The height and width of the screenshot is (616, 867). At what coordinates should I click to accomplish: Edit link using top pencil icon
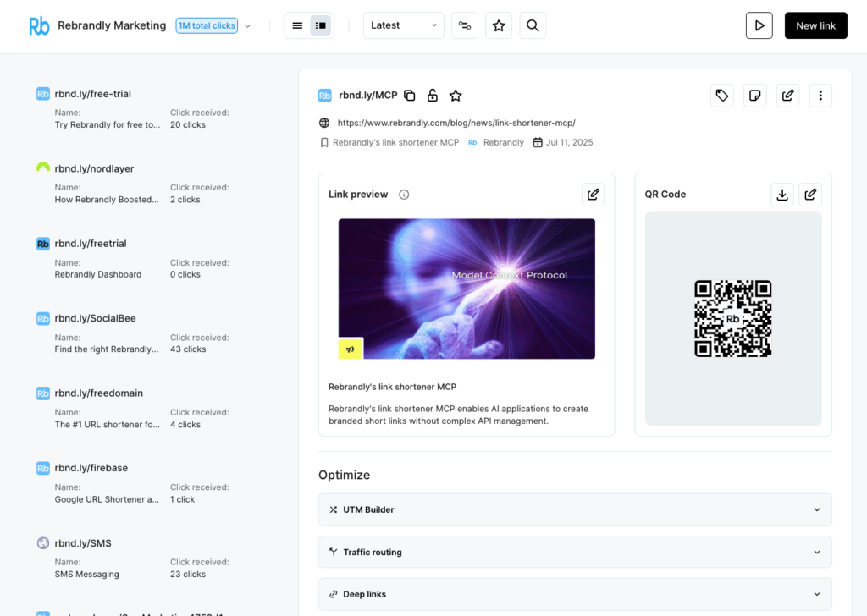(x=788, y=96)
